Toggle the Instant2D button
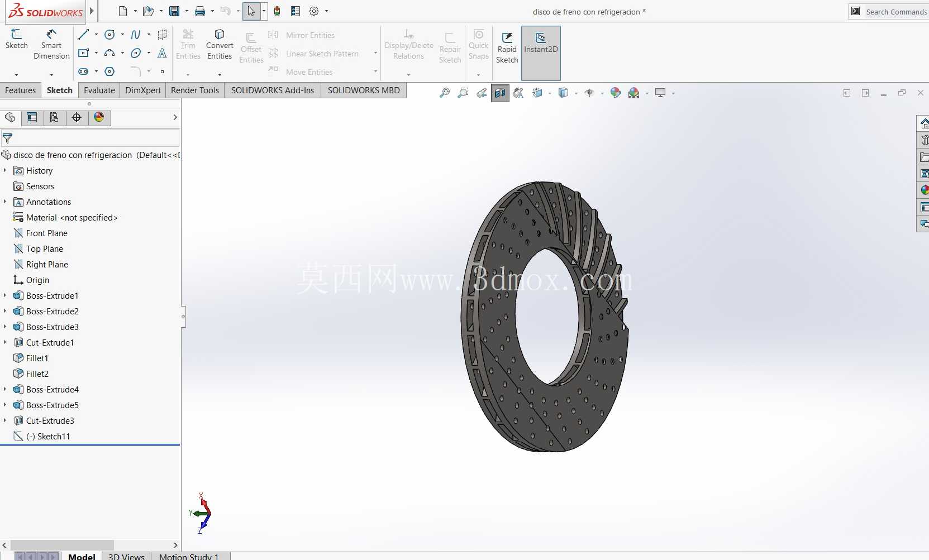 (541, 52)
